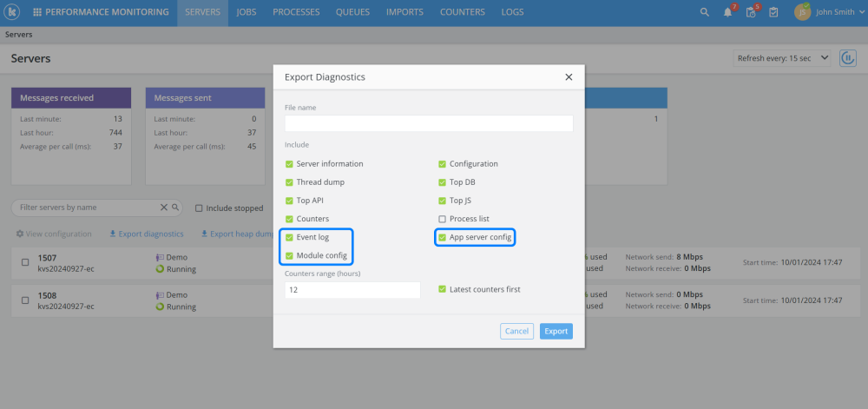
Task: Open the notifications bell
Action: click(x=728, y=12)
